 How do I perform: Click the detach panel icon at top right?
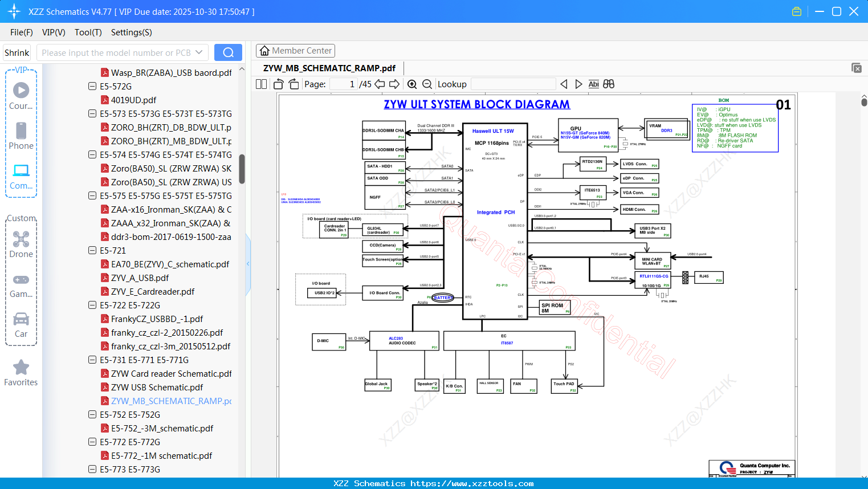coord(857,68)
